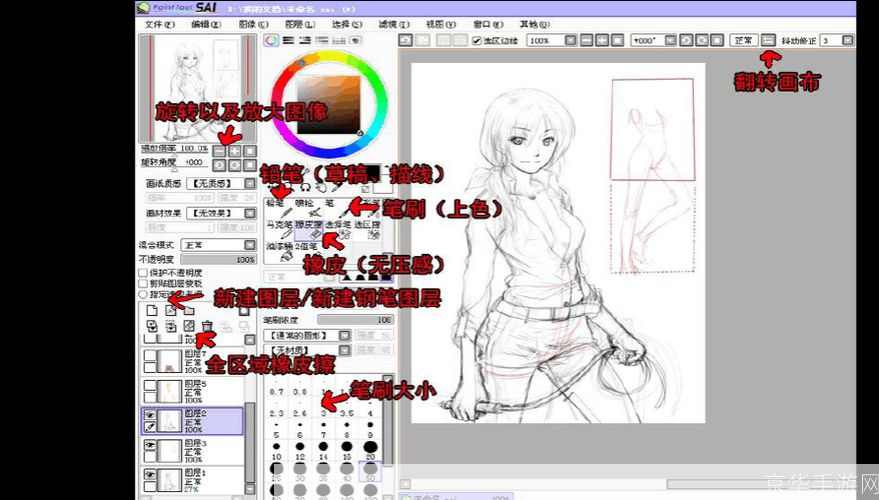Click the navigator preview thumbnail
The height and width of the screenshot is (500, 879).
[x=198, y=88]
